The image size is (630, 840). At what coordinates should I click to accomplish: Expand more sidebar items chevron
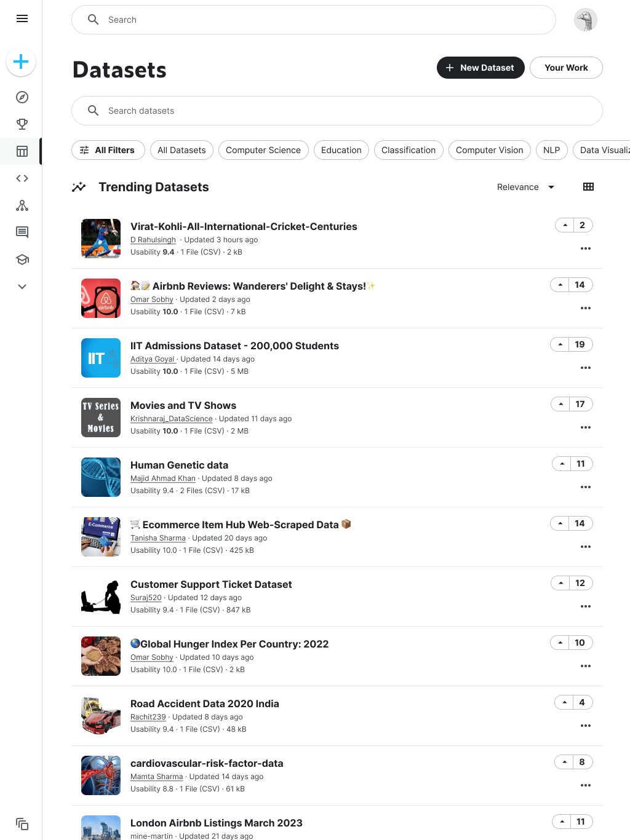click(22, 287)
